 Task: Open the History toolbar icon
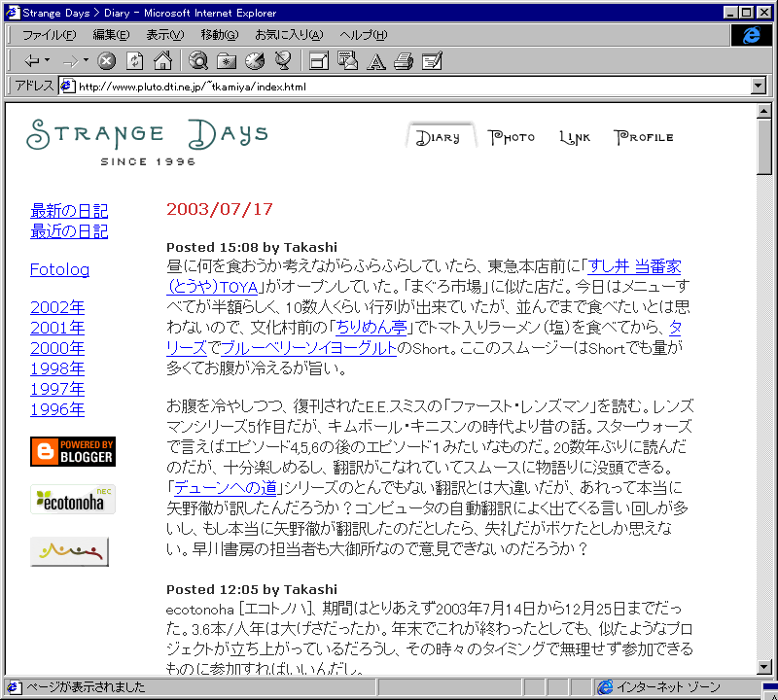[255, 61]
